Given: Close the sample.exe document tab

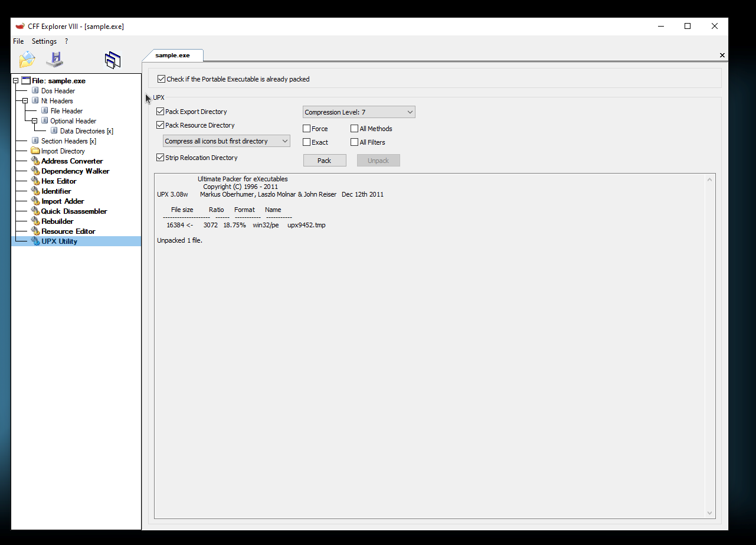Looking at the screenshot, I should tap(722, 55).
